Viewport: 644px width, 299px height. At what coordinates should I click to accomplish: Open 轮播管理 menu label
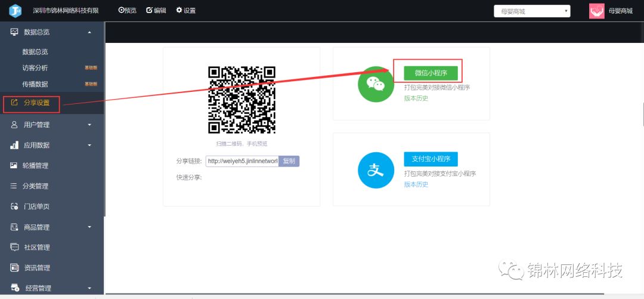pyautogui.click(x=36, y=166)
